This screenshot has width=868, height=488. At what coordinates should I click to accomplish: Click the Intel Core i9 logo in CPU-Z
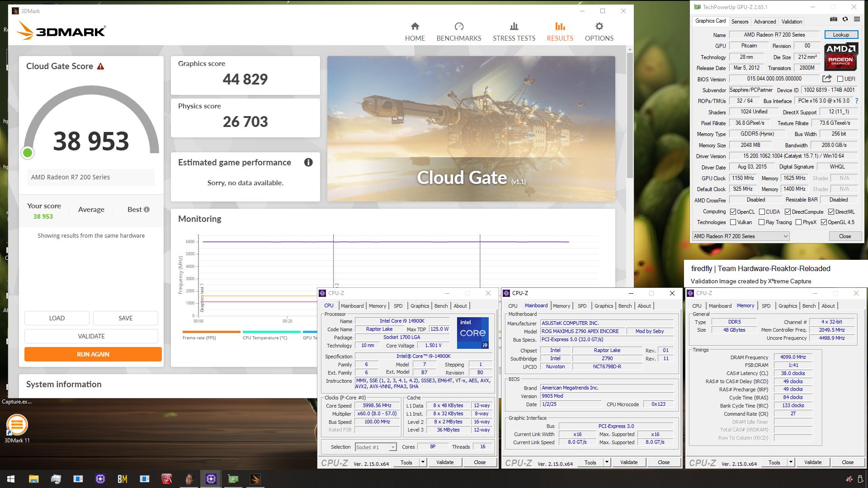472,333
